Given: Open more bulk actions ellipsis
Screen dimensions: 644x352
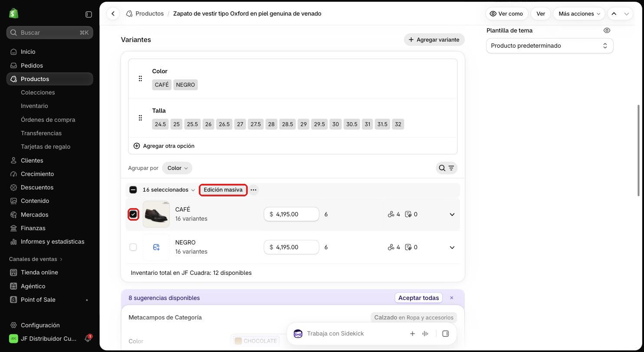Looking at the screenshot, I should click(253, 190).
